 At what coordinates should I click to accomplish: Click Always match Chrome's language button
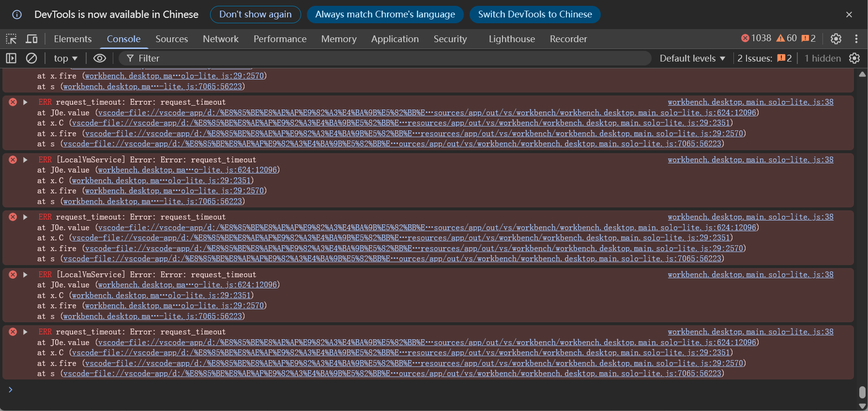(x=385, y=15)
